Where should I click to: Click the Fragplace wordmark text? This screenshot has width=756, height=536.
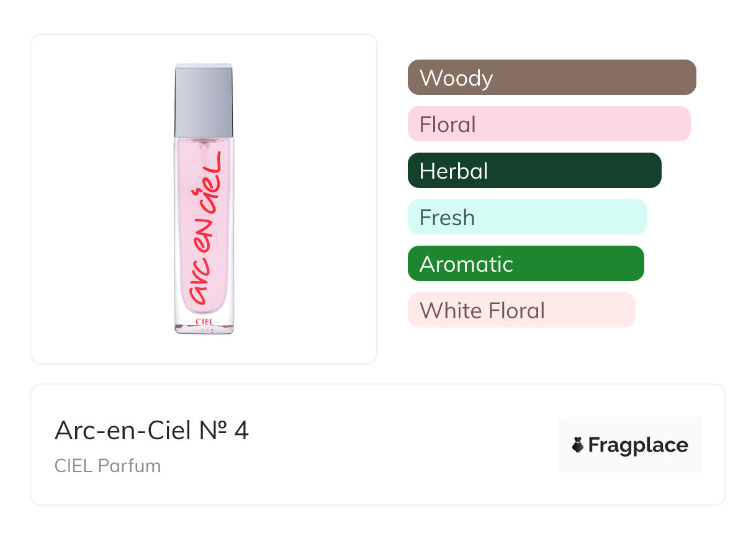(638, 445)
